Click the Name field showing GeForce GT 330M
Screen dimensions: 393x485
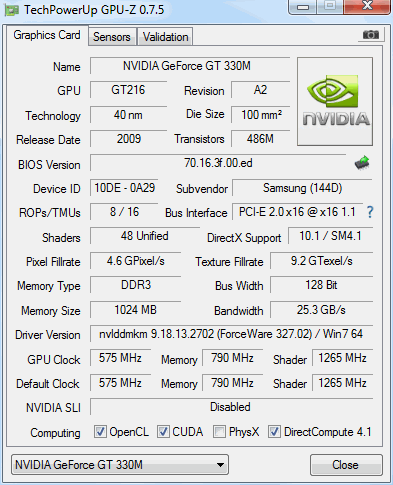(x=190, y=66)
